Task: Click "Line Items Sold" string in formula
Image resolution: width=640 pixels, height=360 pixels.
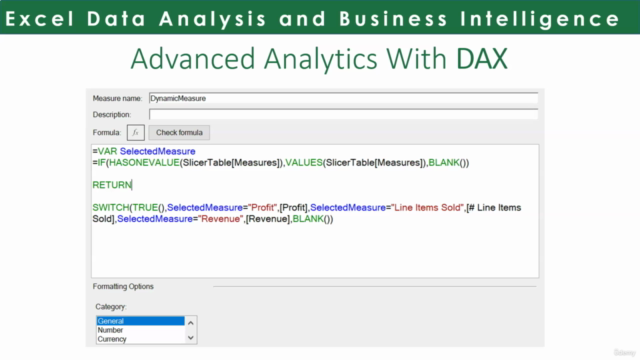Action: [x=427, y=207]
